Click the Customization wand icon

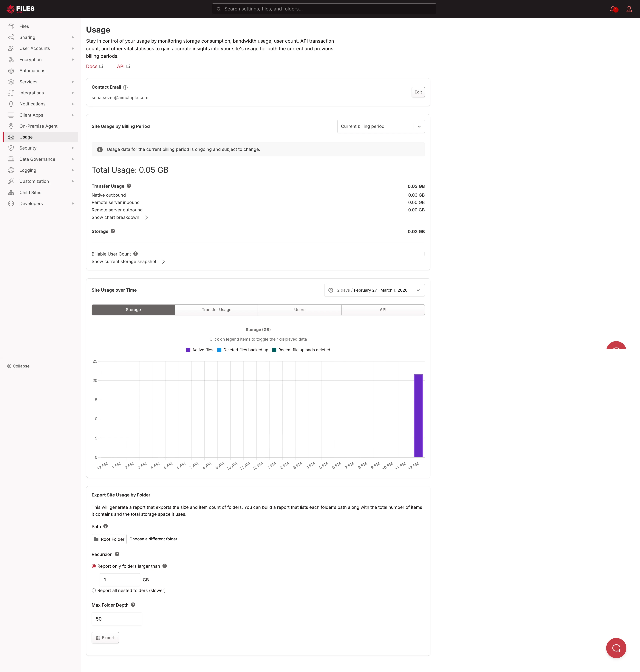[x=11, y=181]
